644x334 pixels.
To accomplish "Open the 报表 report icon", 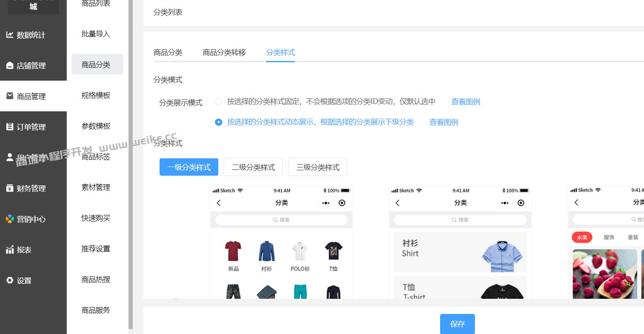I will coord(10,250).
